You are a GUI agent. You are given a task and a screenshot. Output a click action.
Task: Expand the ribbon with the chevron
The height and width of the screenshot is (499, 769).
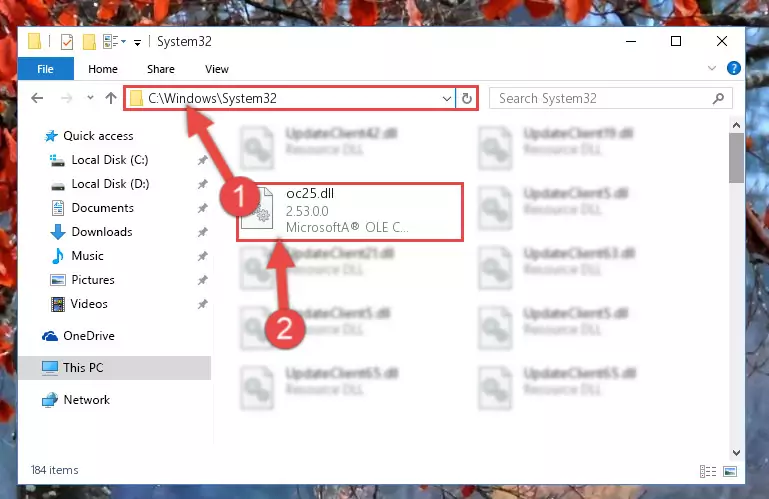(712, 68)
